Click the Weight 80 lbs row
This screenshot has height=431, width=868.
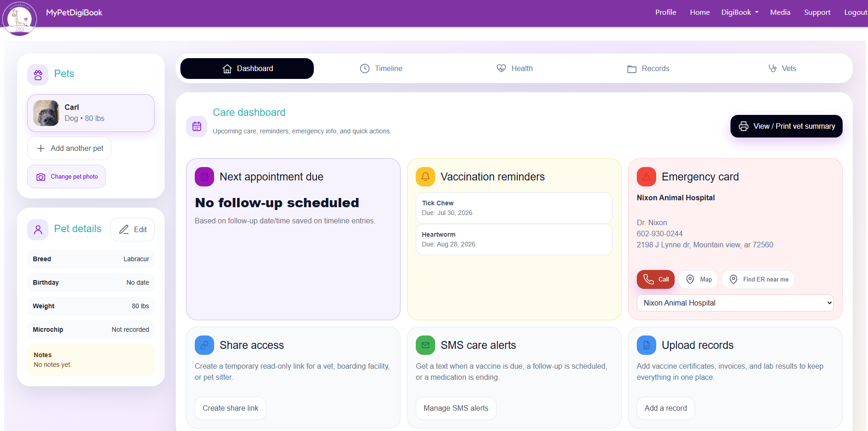91,306
